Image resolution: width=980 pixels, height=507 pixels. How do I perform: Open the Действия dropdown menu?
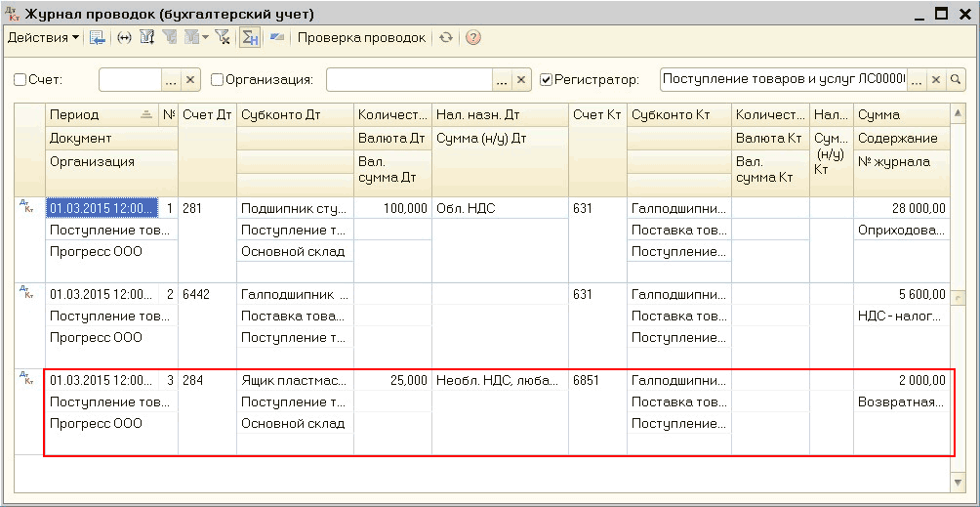click(43, 38)
